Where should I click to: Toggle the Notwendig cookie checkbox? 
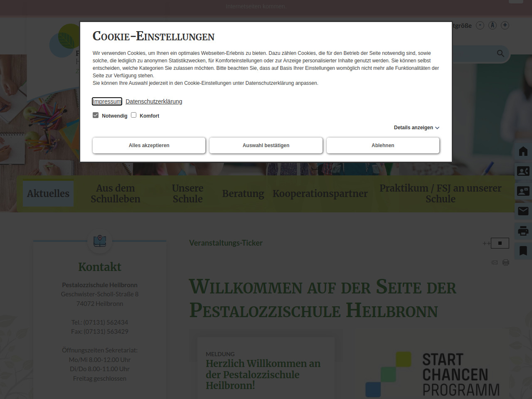point(96,115)
